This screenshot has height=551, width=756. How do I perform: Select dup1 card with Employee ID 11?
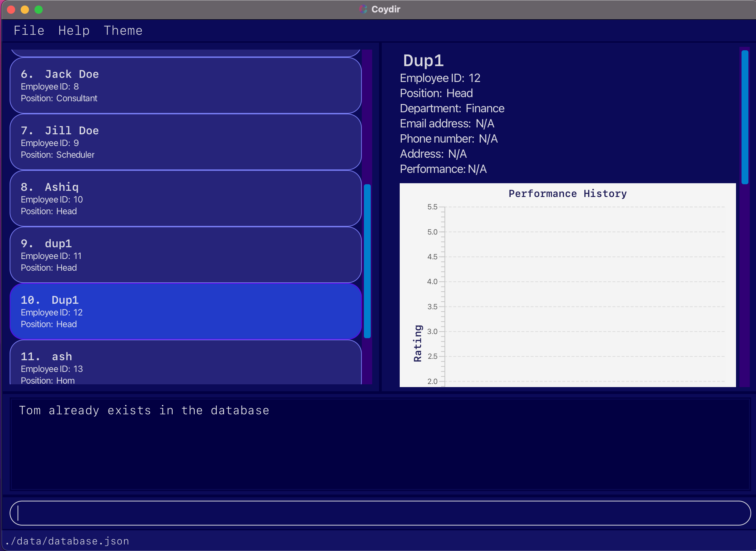(185, 255)
